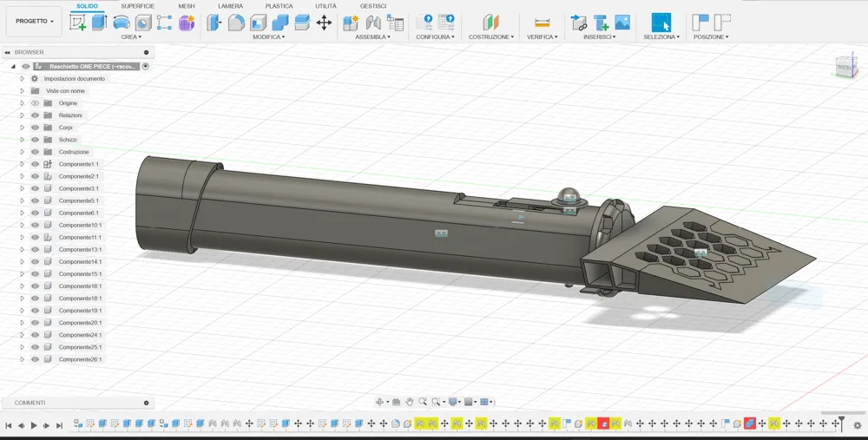Viewport: 868px width, 440px height.
Task: Hide Componente10:1 with its eye icon
Action: pos(35,225)
